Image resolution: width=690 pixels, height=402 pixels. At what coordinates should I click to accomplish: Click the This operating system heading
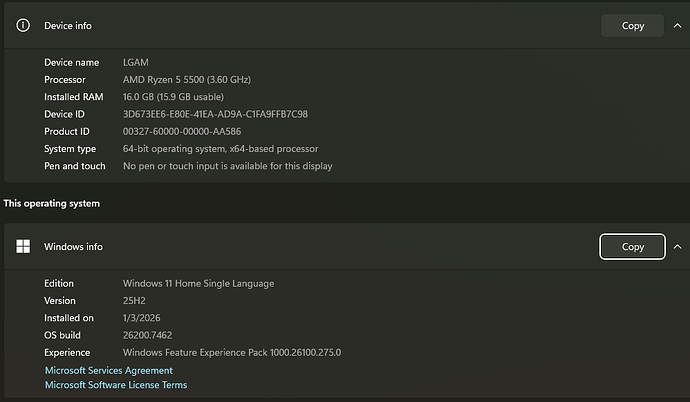point(51,204)
